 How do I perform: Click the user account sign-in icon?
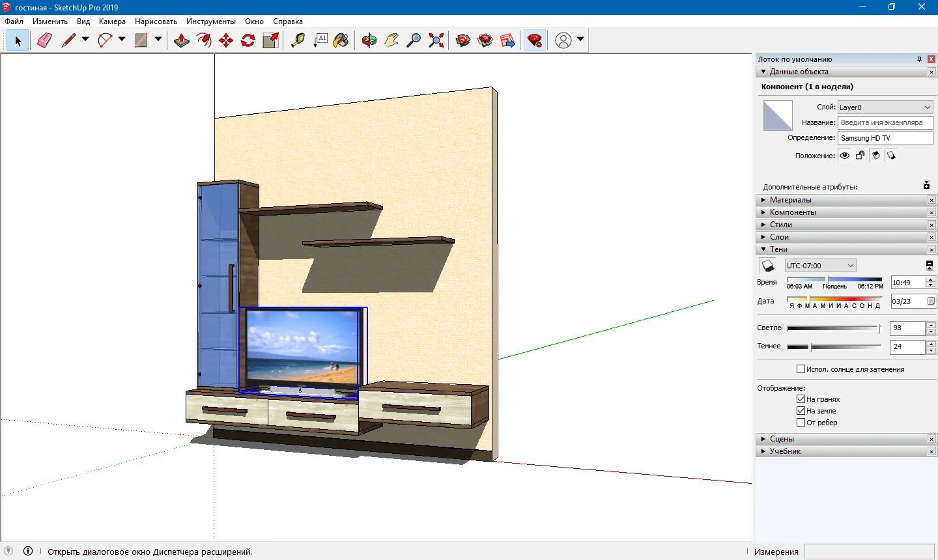coord(563,40)
